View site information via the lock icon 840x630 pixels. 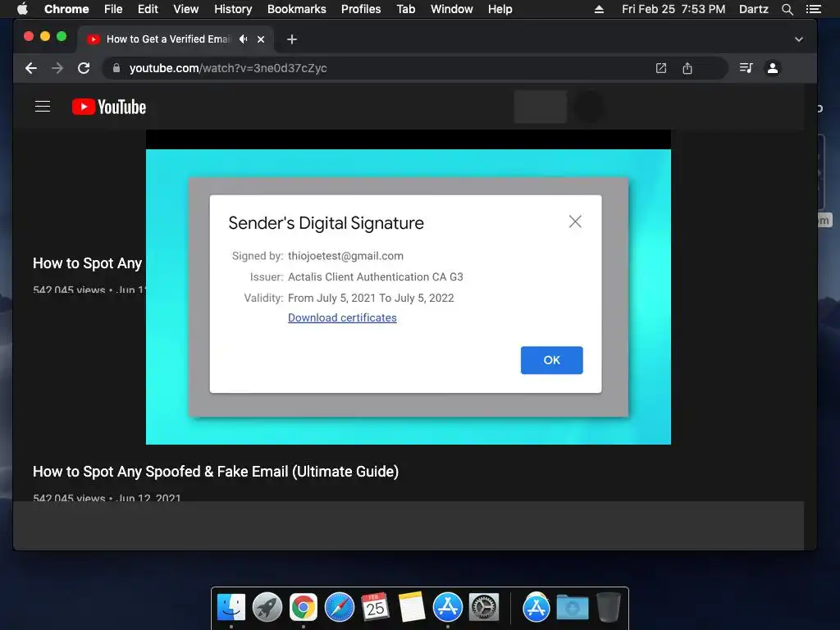click(x=116, y=68)
